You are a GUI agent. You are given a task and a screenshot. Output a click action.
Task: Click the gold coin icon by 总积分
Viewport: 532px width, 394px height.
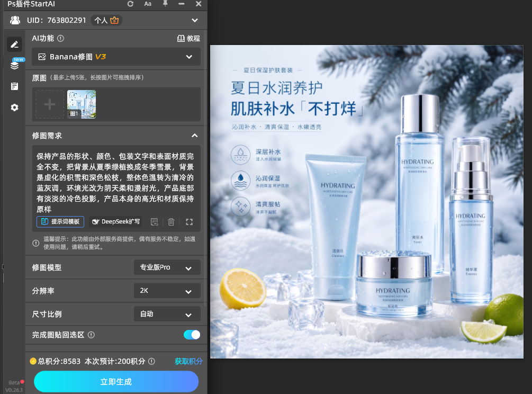[x=33, y=361]
